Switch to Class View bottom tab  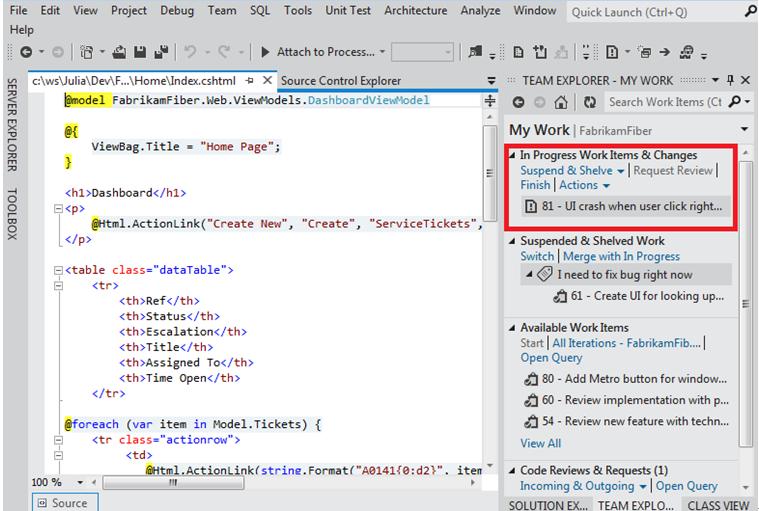click(718, 505)
